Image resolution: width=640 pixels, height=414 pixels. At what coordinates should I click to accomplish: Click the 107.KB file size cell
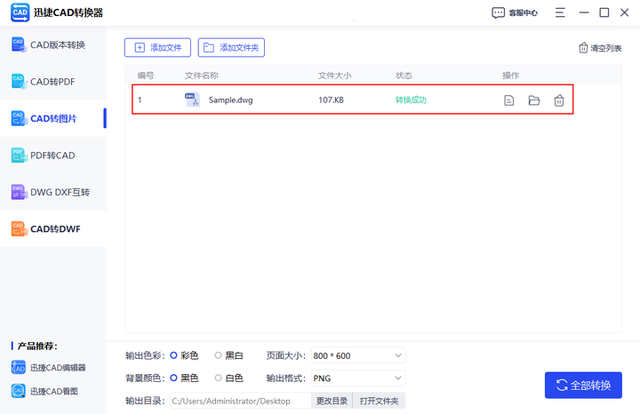point(331,100)
